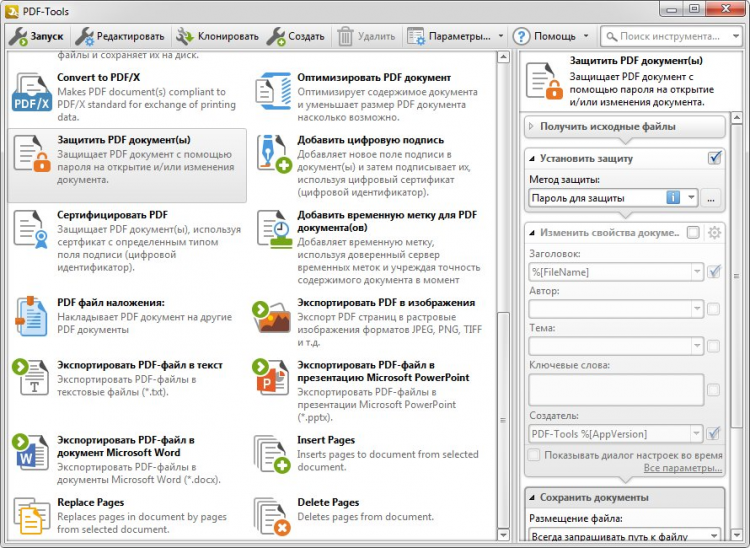Open the Заголовок %[FileName] dropdown

click(697, 272)
